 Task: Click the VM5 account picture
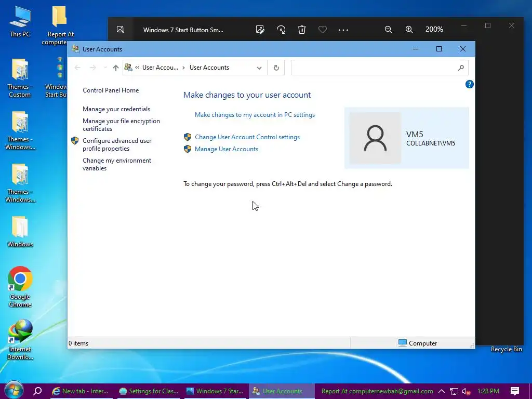[375, 138]
